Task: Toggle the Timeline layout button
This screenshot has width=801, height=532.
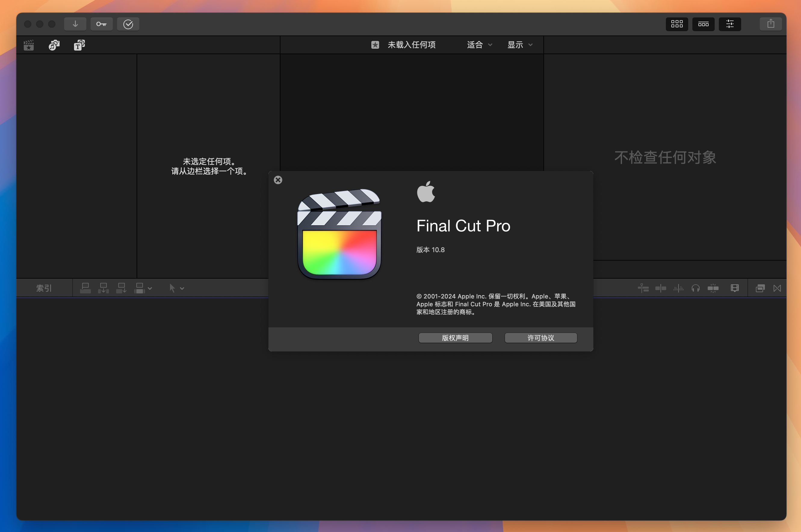Action: click(x=703, y=24)
